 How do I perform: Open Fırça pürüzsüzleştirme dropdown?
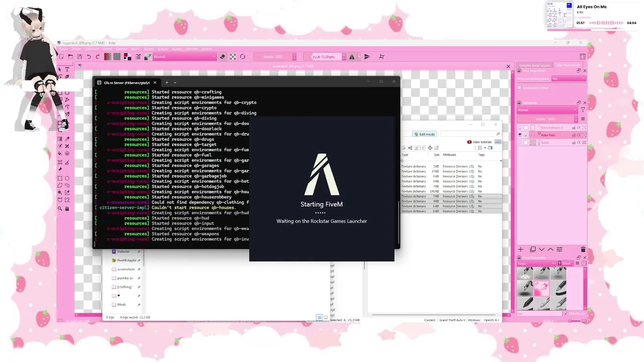click(569, 78)
